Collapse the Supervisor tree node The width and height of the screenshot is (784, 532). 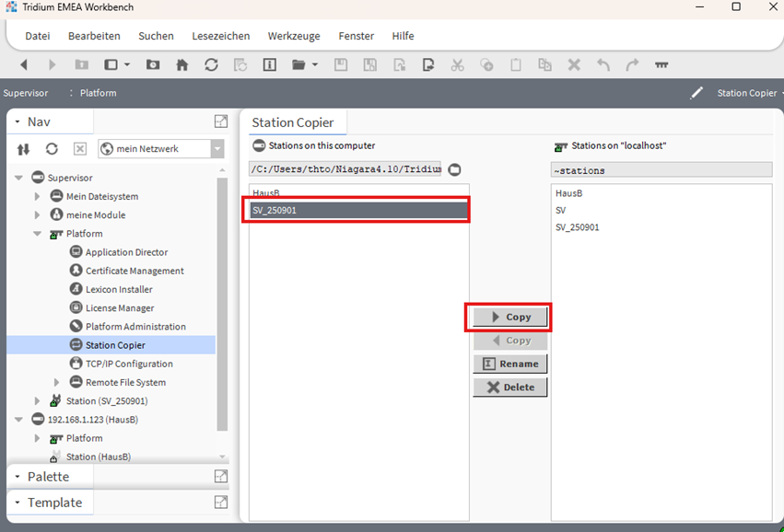point(19,178)
